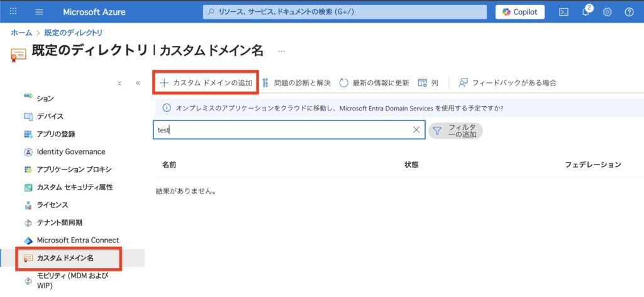Open the notifications bell
644x297 pixels.
click(586, 11)
